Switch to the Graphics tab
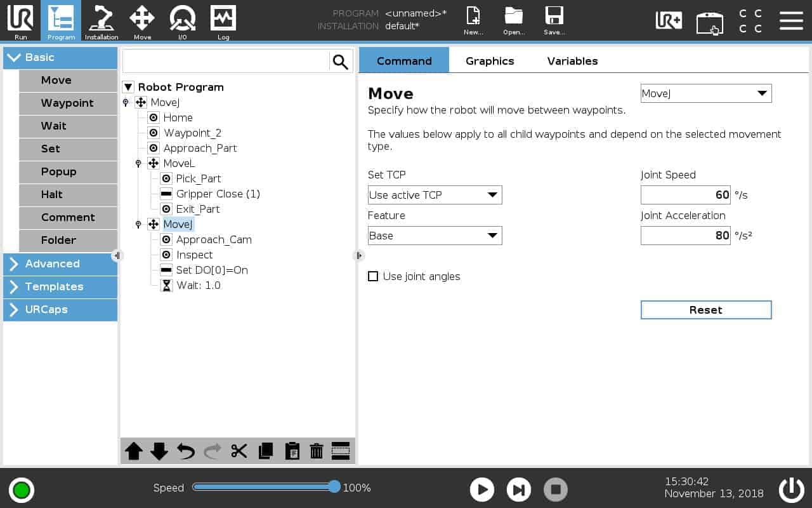The image size is (812, 508). [490, 61]
